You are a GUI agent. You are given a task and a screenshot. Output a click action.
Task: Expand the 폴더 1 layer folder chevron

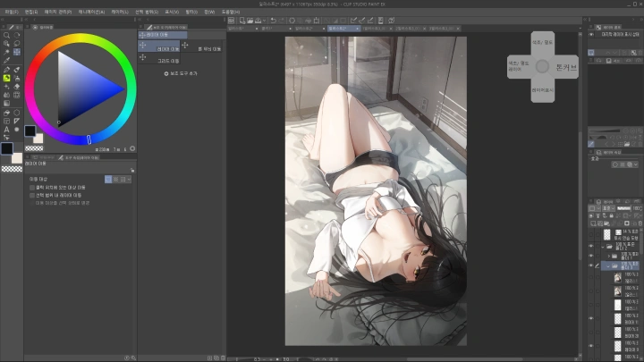609,257
